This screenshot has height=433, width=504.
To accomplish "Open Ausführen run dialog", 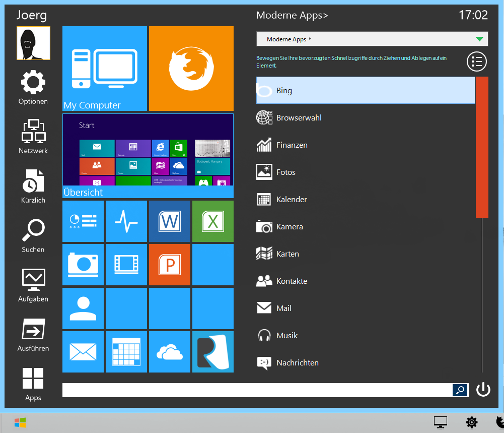I will 33,335.
